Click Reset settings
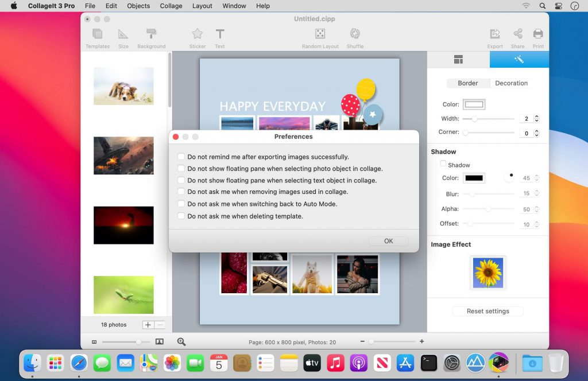 (488, 311)
